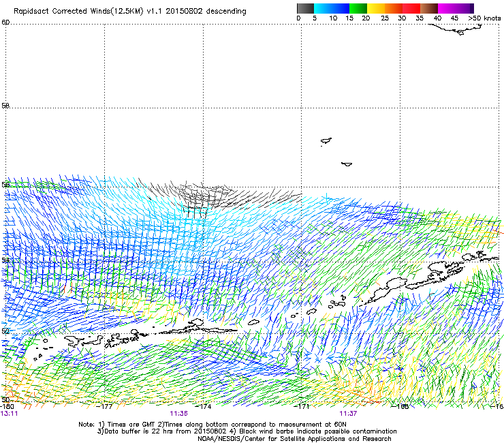Click the '58' latitude label
This screenshot has width=504, height=443.
click(x=5, y=106)
